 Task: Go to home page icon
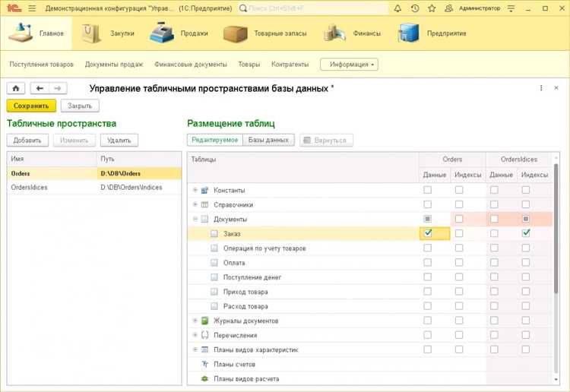tap(16, 88)
